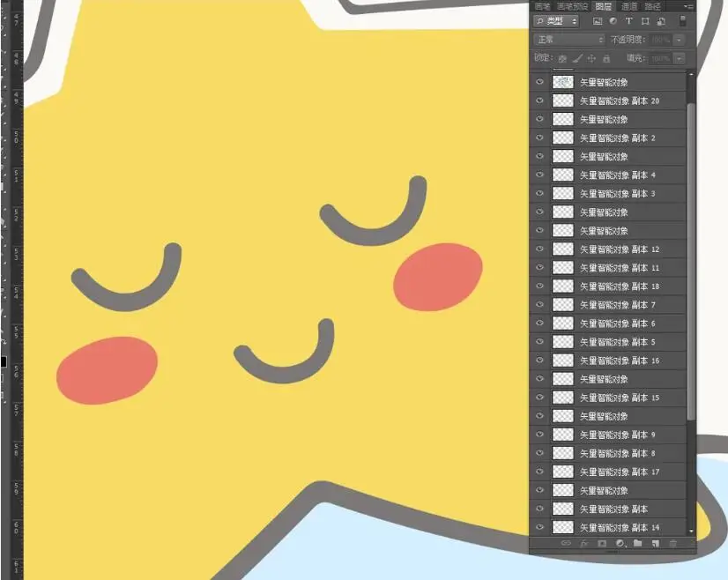
Task: Filter layers by shape layer type
Action: 645,21
